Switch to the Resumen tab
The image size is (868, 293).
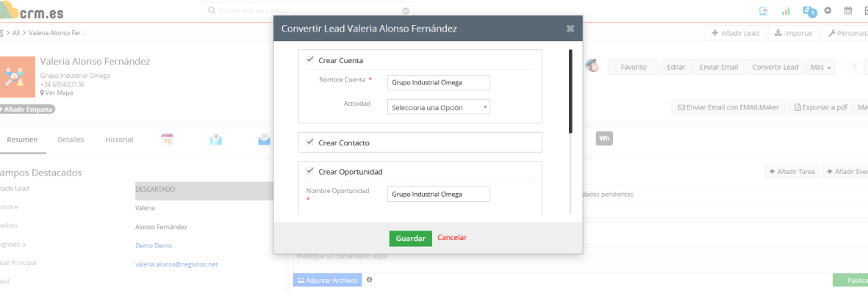(22, 140)
